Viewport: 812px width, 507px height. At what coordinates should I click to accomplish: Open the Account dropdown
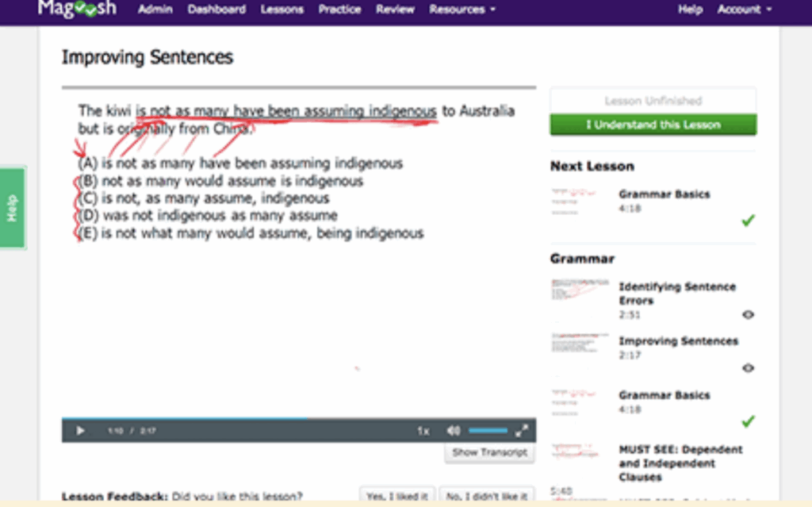pos(743,9)
